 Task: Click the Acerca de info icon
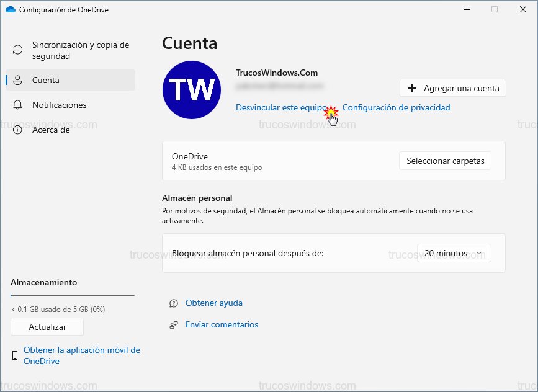[x=18, y=130]
